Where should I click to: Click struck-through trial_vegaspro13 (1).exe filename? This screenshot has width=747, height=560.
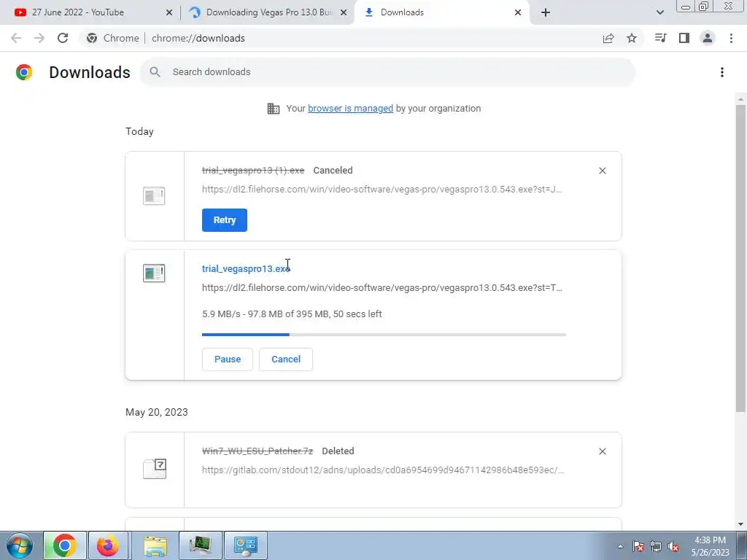click(253, 171)
